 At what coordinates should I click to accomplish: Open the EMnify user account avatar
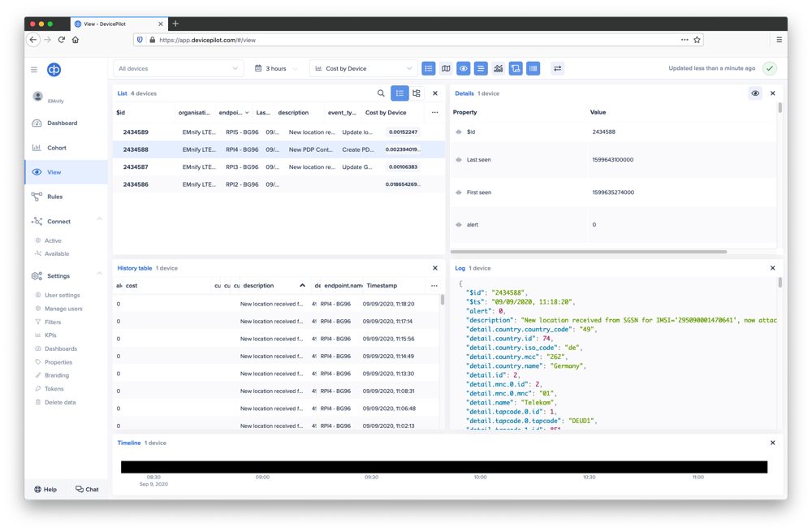pos(38,97)
